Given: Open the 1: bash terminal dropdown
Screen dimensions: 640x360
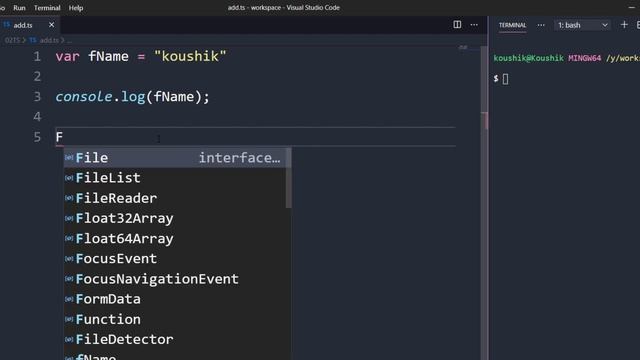Looking at the screenshot, I should 582,25.
